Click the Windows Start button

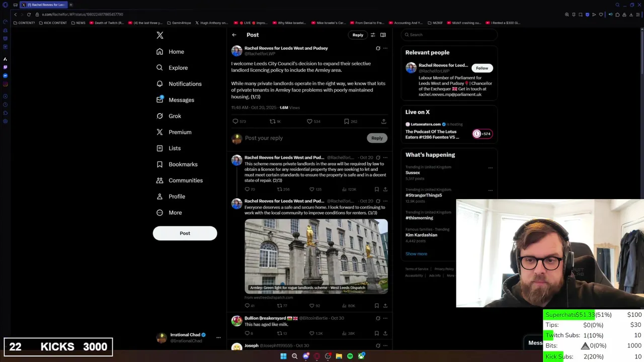click(283, 356)
